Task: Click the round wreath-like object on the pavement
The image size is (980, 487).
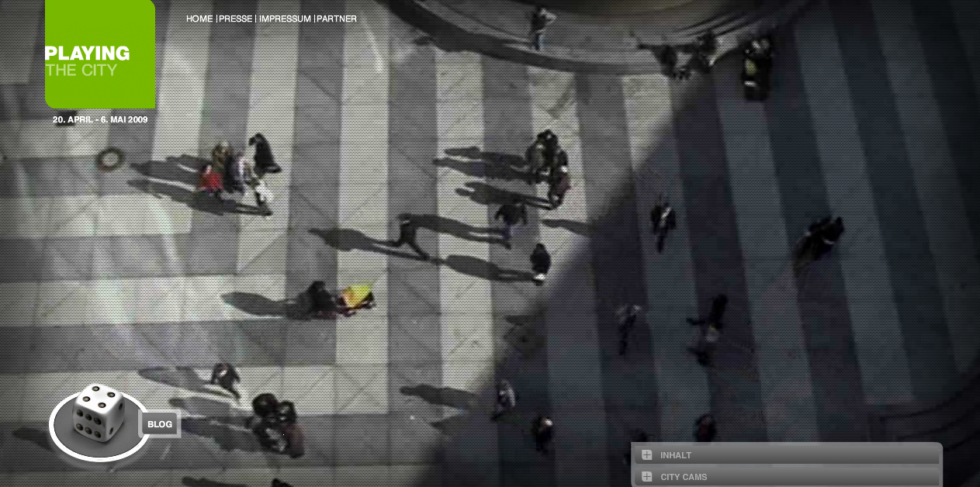Action: pyautogui.click(x=109, y=158)
